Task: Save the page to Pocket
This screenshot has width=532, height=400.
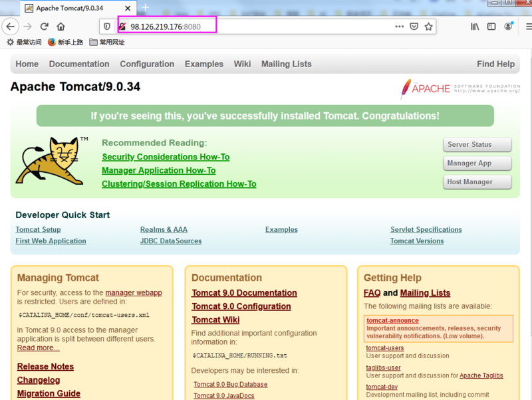Action: click(414, 27)
